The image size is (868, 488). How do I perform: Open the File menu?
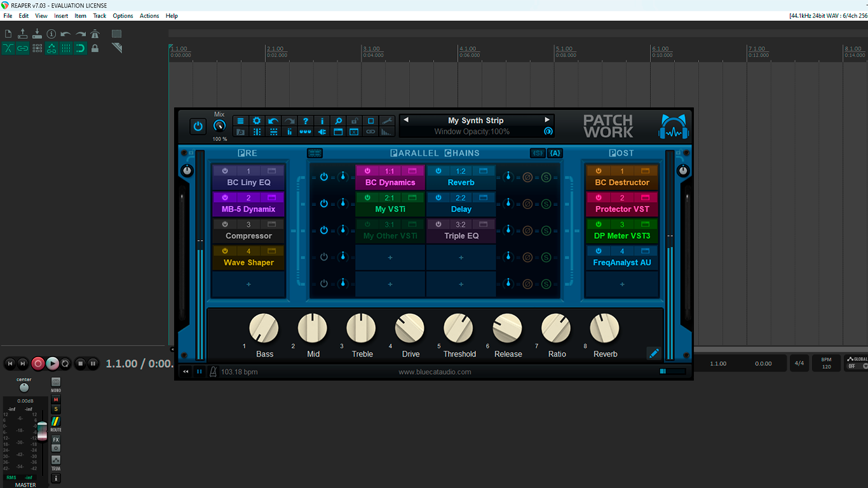[x=8, y=16]
